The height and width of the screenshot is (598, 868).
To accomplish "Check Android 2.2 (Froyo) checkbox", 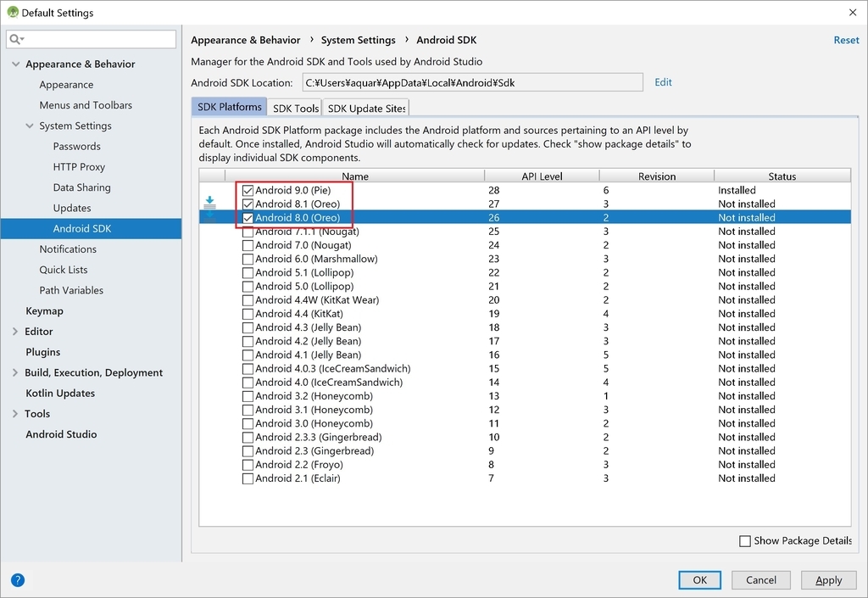I will pyautogui.click(x=248, y=465).
